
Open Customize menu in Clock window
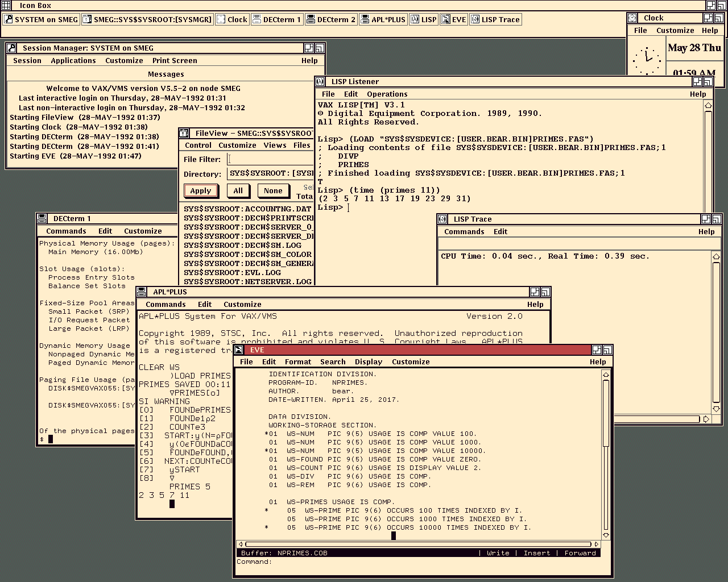675,31
